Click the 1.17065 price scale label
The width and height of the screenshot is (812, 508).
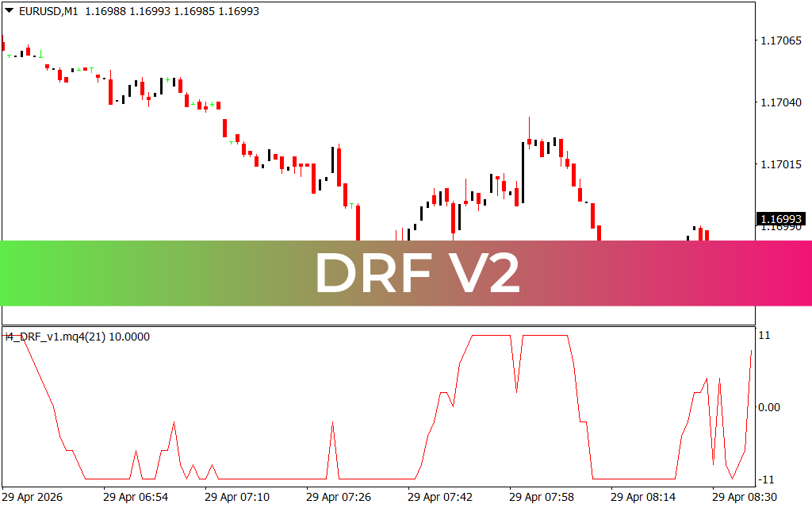click(x=780, y=40)
